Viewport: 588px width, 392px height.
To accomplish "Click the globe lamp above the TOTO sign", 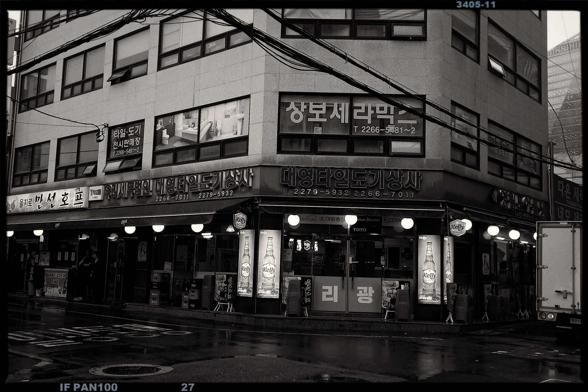I will [x=351, y=220].
